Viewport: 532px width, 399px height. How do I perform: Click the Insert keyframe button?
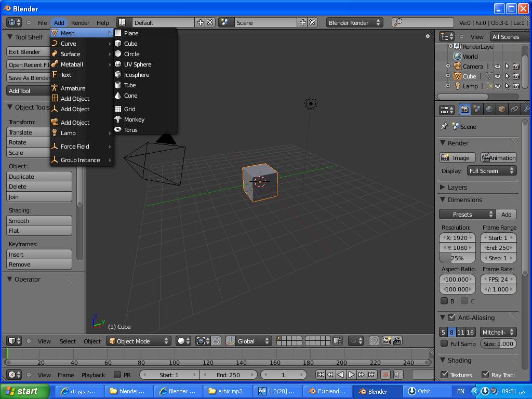[39, 255]
